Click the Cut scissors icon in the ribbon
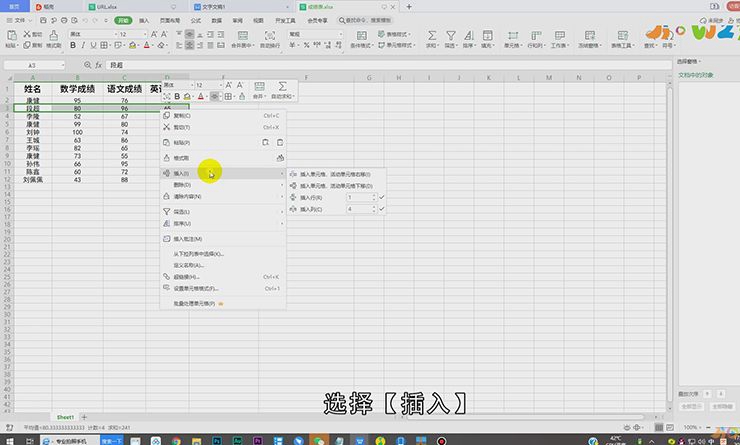 pos(27,34)
